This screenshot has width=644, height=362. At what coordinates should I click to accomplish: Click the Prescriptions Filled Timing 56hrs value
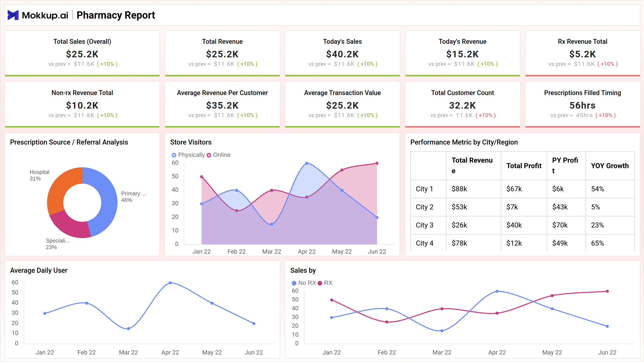pos(583,105)
